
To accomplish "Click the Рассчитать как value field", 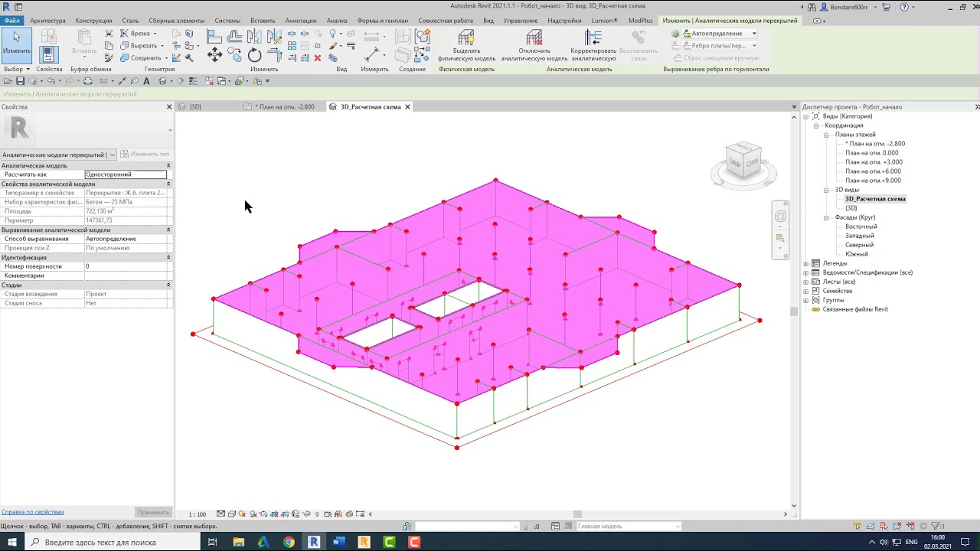I will click(x=126, y=174).
